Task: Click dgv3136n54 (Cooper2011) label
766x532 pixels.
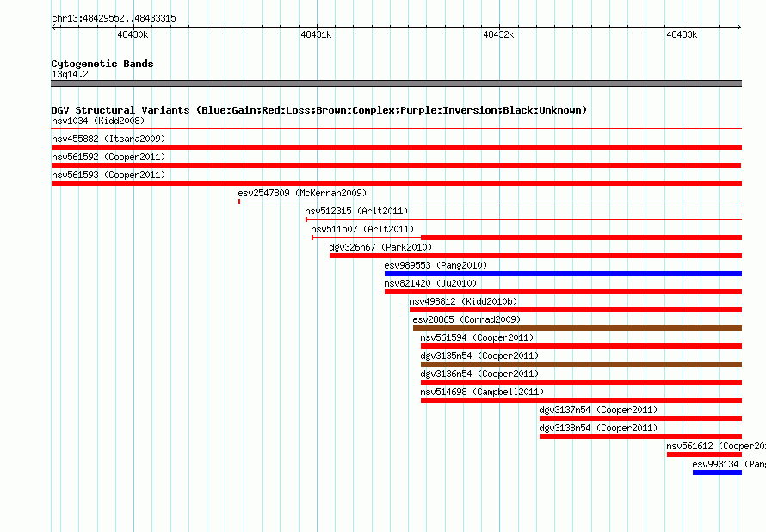Action: pyautogui.click(x=479, y=374)
